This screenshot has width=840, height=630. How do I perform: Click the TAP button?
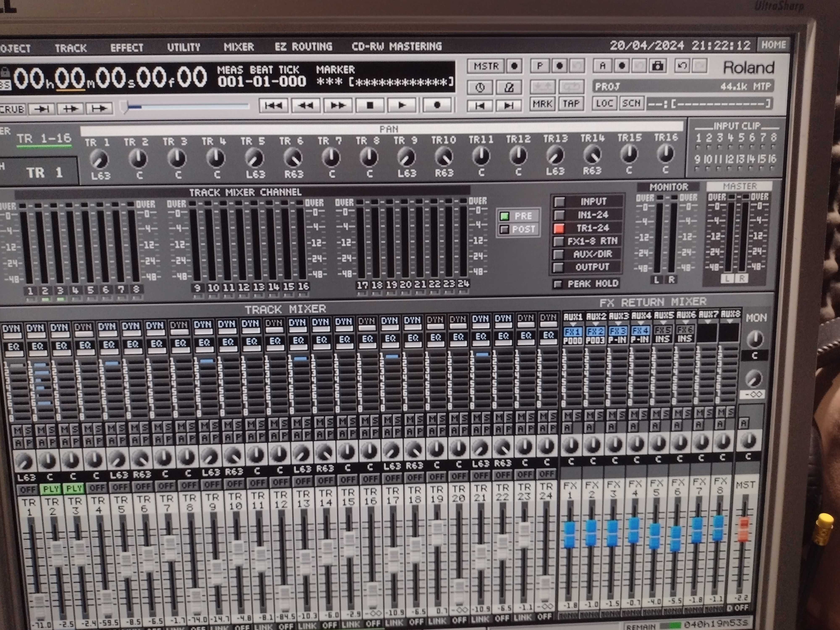click(x=571, y=104)
